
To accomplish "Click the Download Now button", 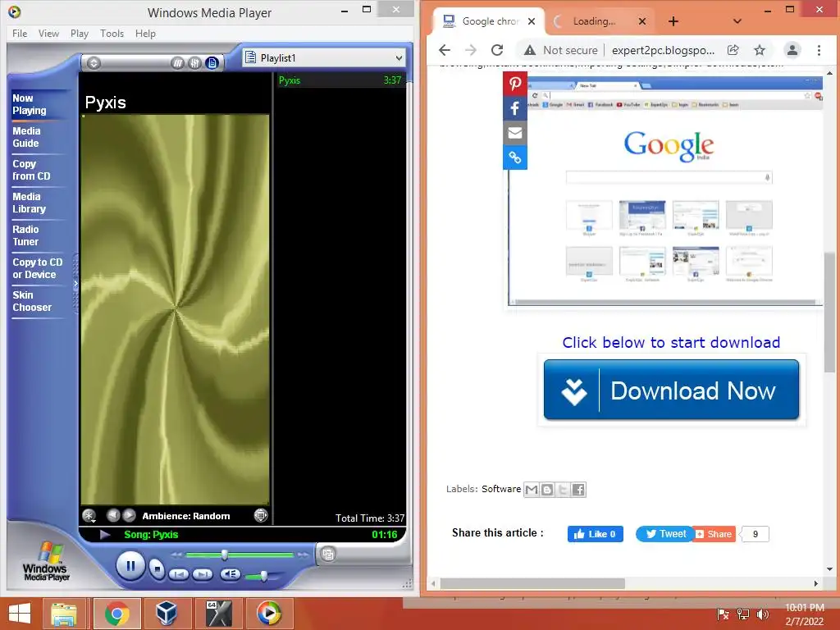I will pyautogui.click(x=671, y=390).
